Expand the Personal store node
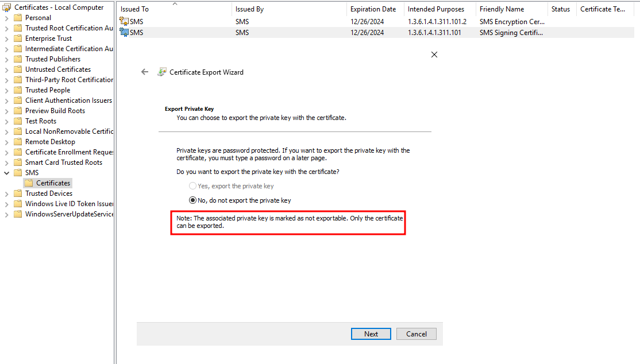This screenshot has width=640, height=364. point(6,18)
